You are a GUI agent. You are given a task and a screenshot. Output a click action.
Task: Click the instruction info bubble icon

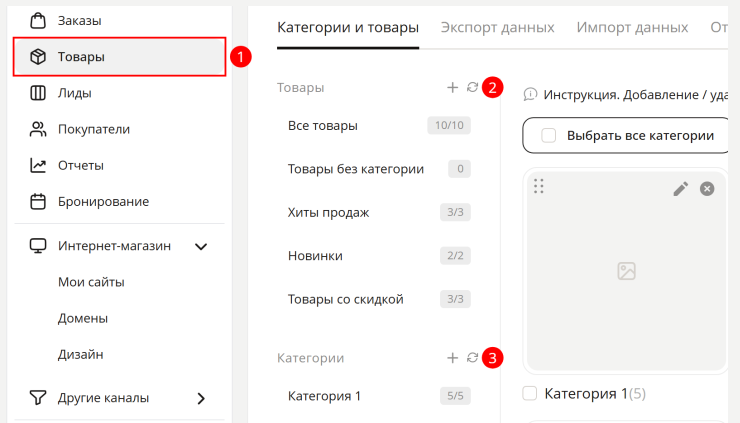(x=530, y=94)
